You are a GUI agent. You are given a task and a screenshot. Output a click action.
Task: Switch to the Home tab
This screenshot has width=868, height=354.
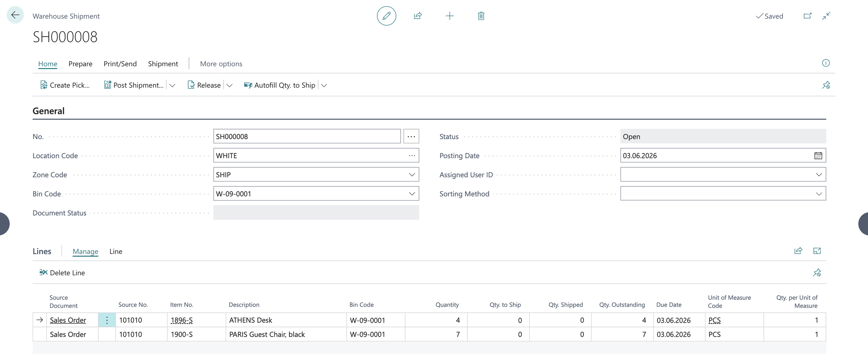point(48,64)
